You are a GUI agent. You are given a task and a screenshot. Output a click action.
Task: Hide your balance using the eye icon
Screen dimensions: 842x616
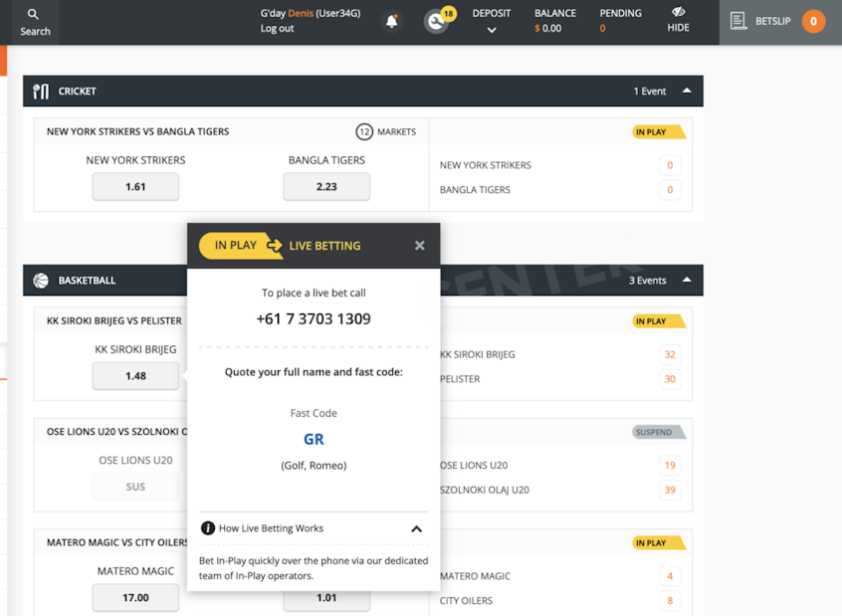click(678, 20)
